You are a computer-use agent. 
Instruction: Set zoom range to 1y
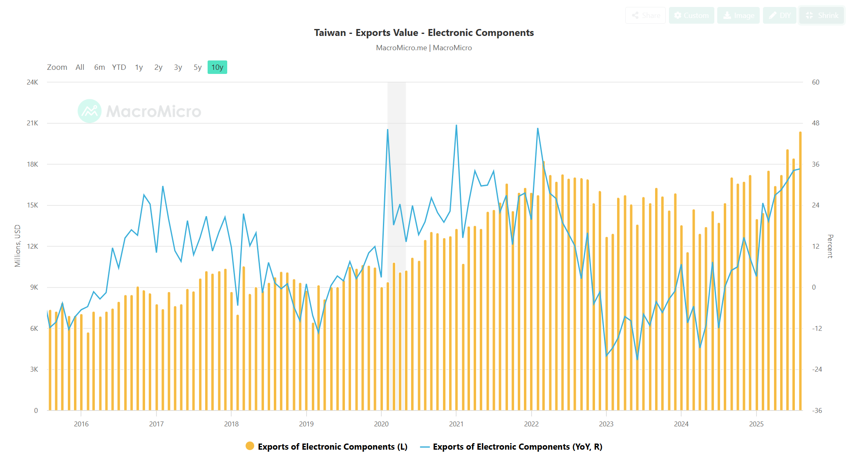click(x=139, y=67)
